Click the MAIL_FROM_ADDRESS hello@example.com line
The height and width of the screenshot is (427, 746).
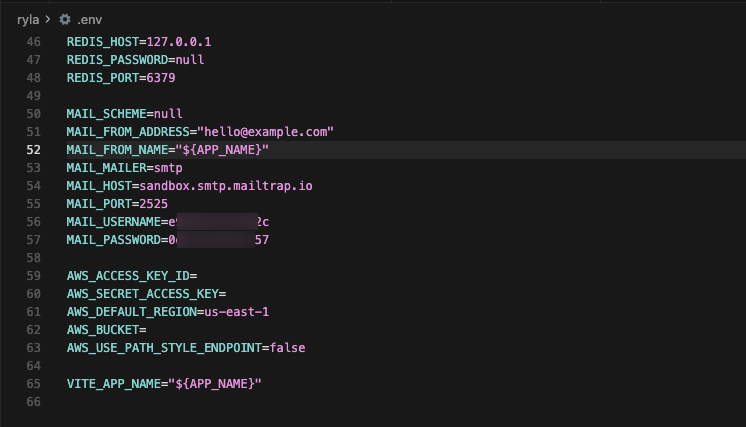pos(200,132)
